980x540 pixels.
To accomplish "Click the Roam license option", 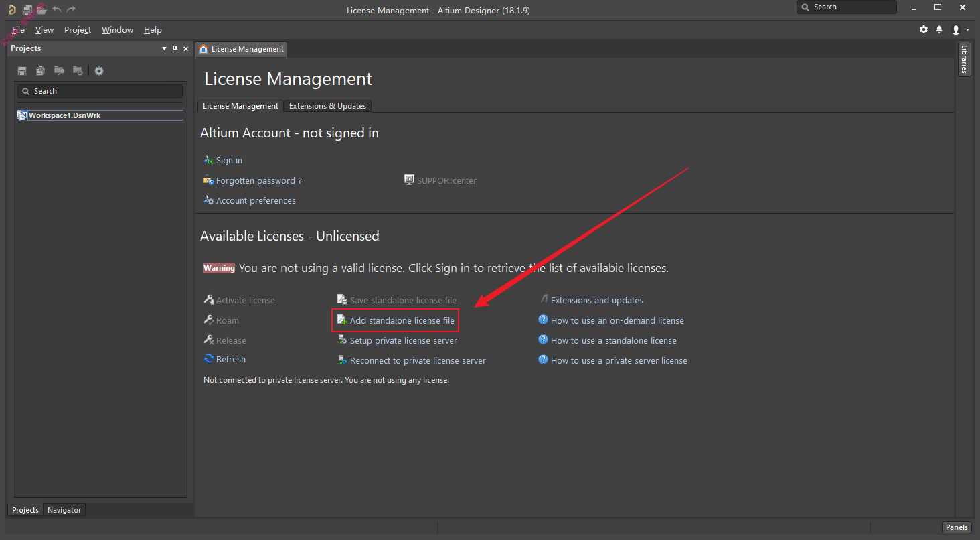I will 228,320.
